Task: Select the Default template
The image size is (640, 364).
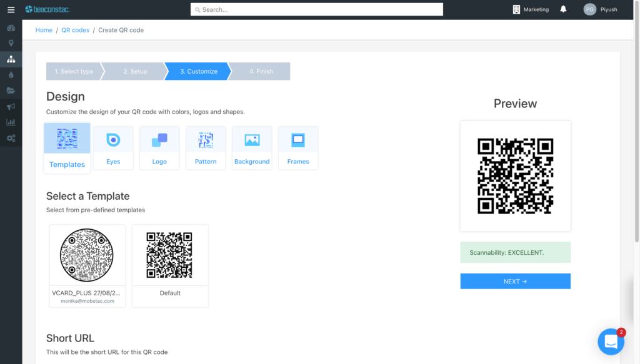Action: point(170,265)
